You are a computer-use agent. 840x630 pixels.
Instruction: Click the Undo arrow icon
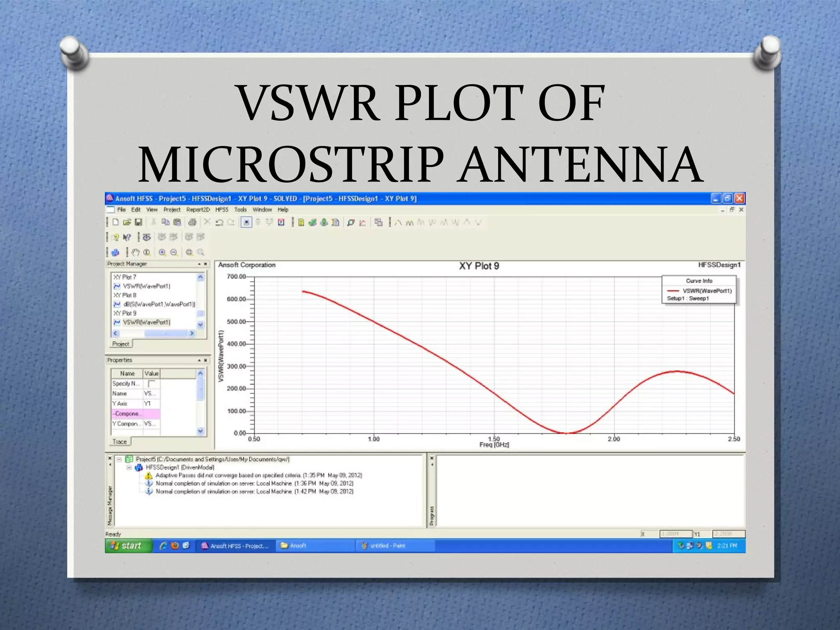coord(219,222)
